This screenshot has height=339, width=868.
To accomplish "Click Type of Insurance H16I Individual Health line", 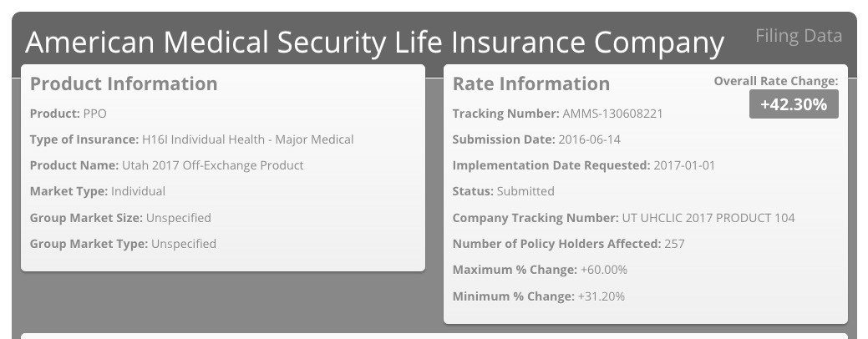I will click(191, 139).
